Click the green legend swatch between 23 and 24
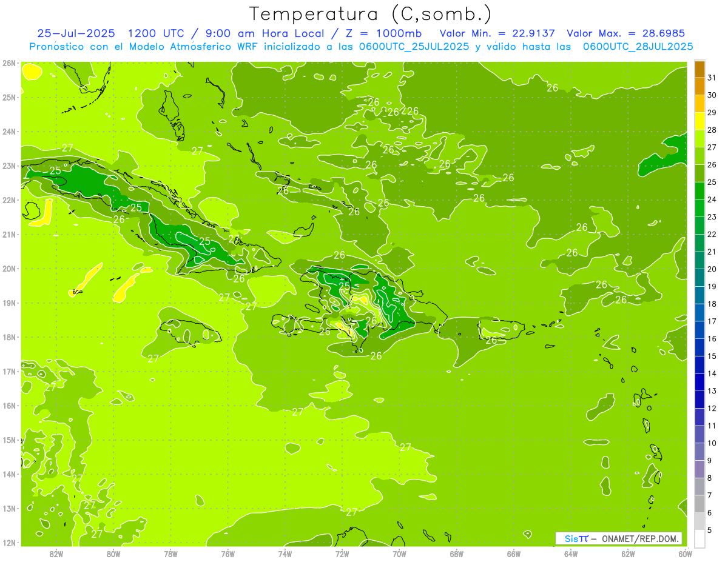The image size is (728, 562). pyautogui.click(x=699, y=208)
